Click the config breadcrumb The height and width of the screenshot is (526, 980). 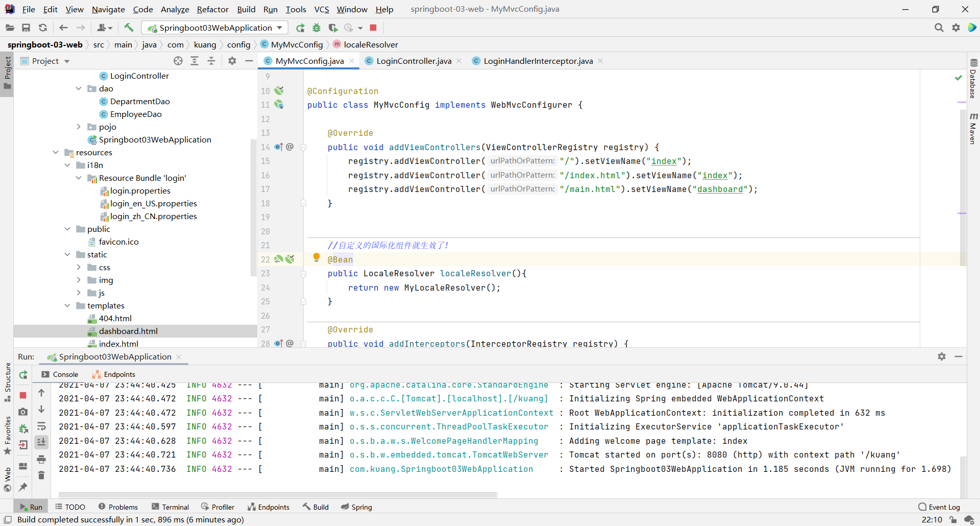point(238,45)
